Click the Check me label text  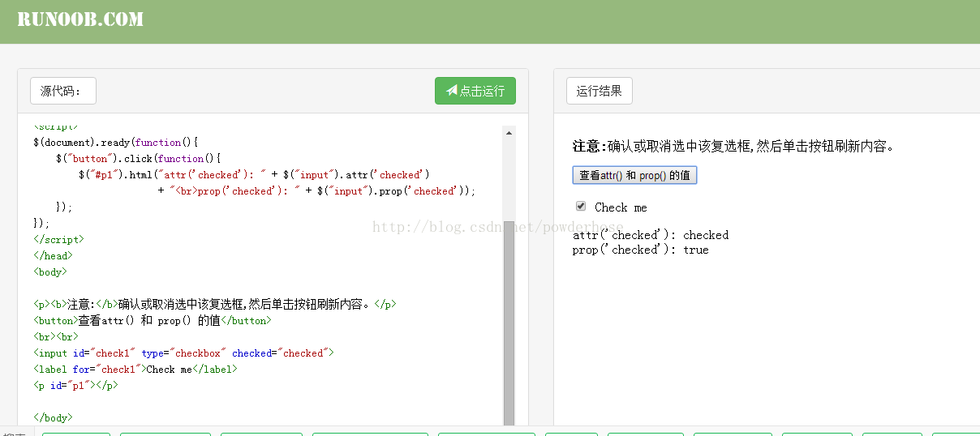pos(621,207)
